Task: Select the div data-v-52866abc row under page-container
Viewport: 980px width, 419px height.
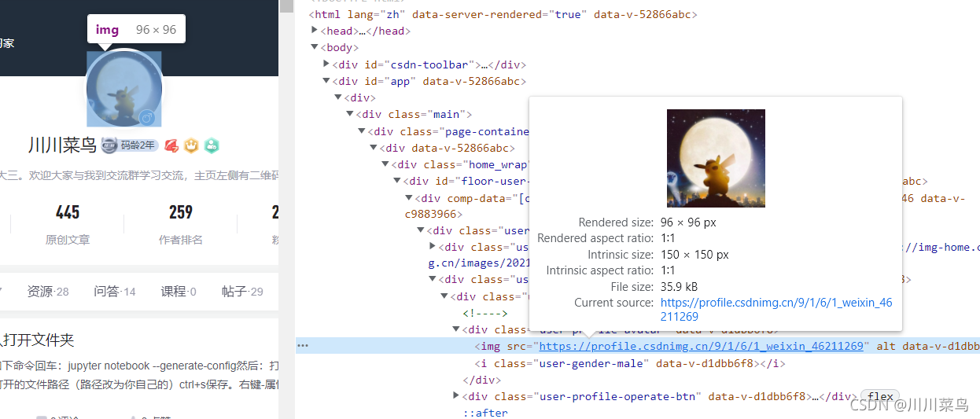Action: pyautogui.click(x=448, y=148)
